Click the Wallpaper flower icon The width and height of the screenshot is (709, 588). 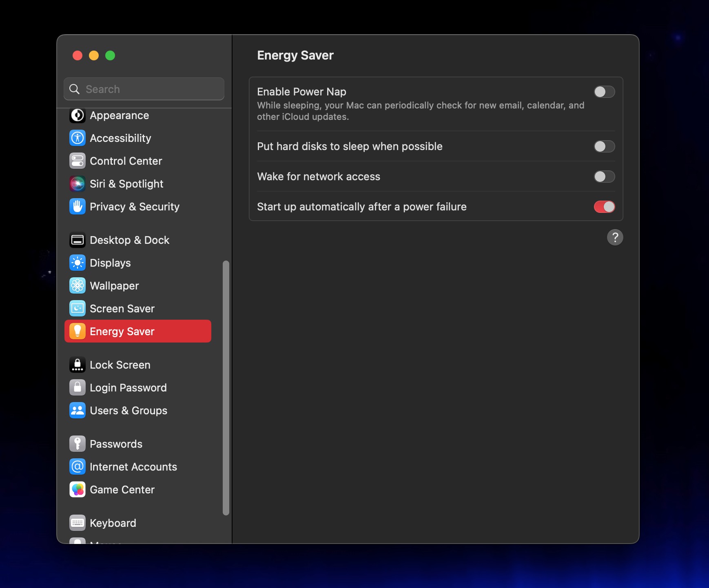[x=78, y=286]
